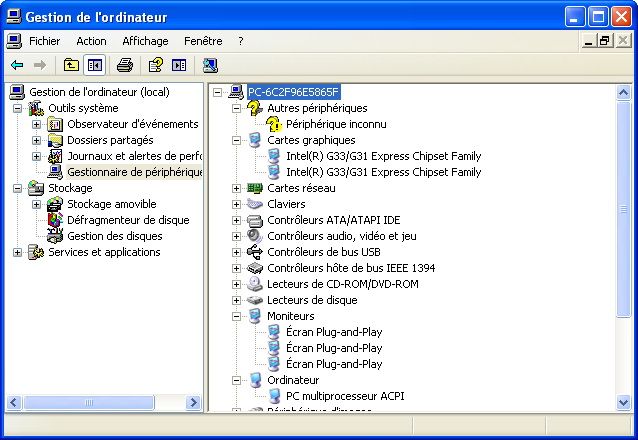Click the device list vertical scrollbar thumb
This screenshot has width=638, height=440.
pyautogui.click(x=623, y=209)
